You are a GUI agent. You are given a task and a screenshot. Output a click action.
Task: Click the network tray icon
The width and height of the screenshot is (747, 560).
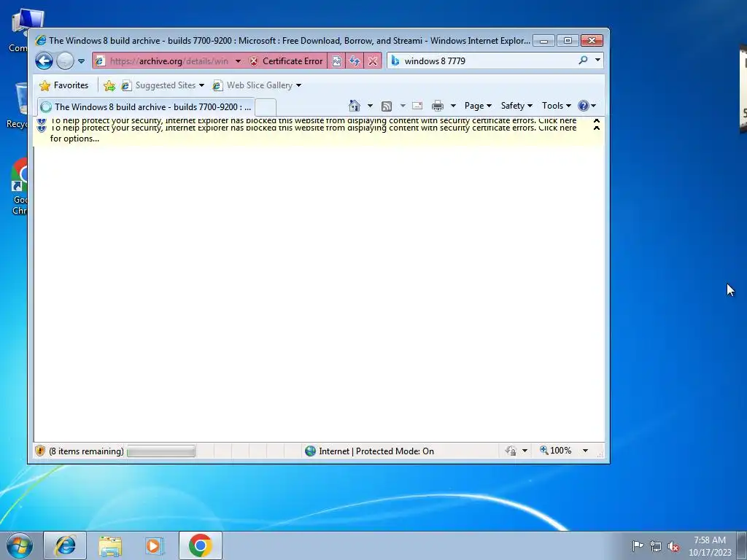click(656, 546)
